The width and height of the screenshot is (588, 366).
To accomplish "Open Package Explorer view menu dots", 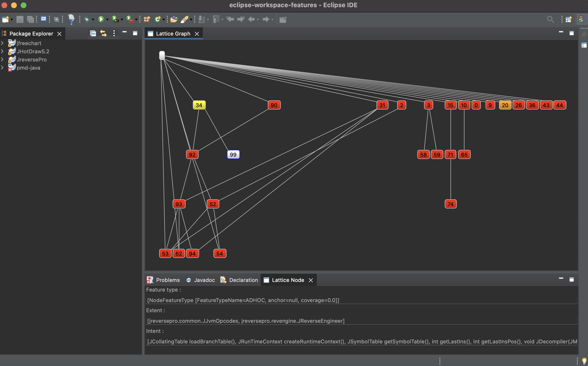I will pos(114,33).
